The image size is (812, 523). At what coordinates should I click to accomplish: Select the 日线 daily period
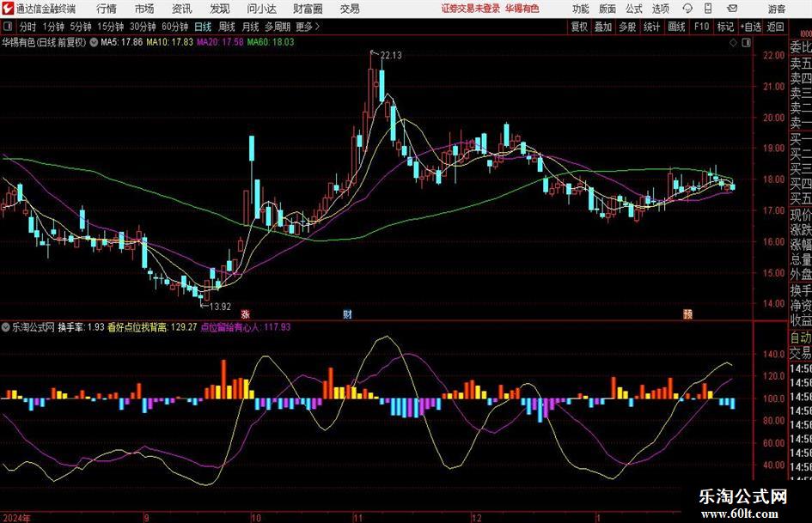point(203,27)
